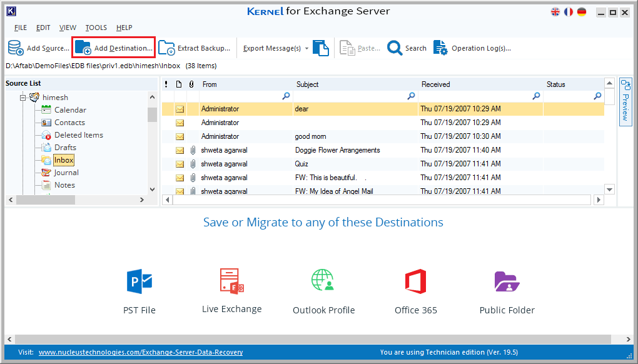Click the Kernel app icon in title bar

click(x=11, y=11)
